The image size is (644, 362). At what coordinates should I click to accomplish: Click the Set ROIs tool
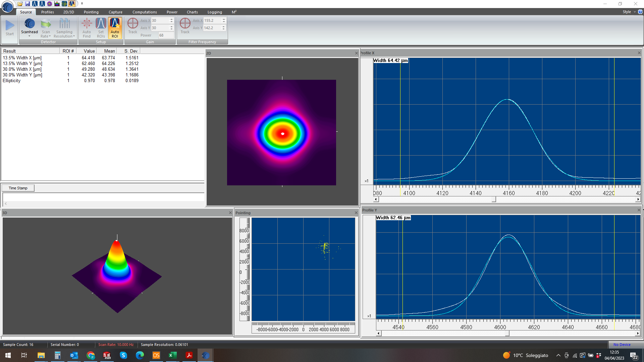point(101,27)
